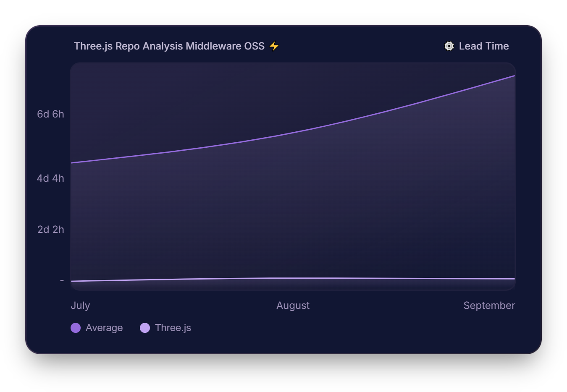Click the September x-axis label

[x=489, y=306]
